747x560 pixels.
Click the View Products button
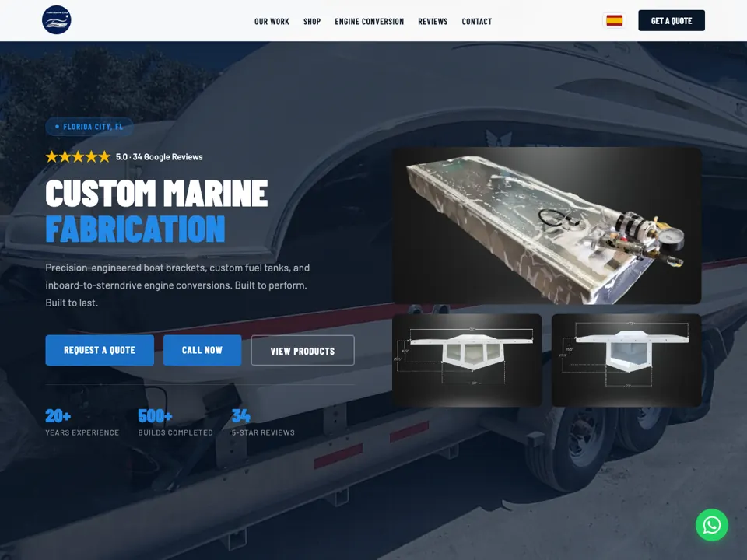(x=303, y=351)
